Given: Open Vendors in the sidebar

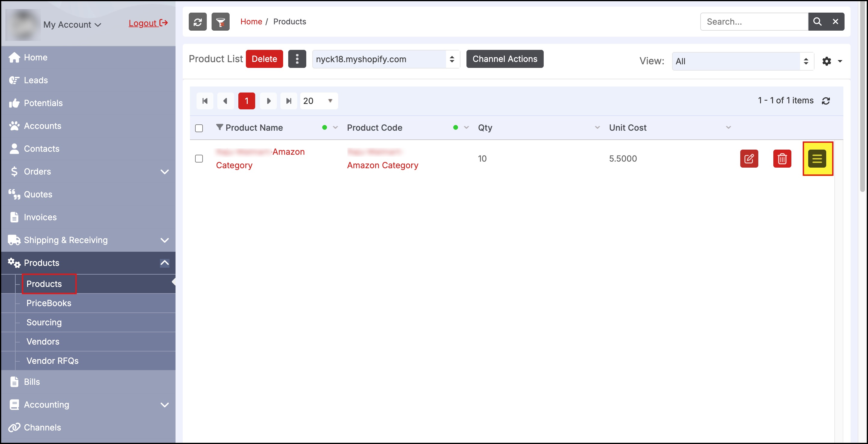Looking at the screenshot, I should 43,342.
